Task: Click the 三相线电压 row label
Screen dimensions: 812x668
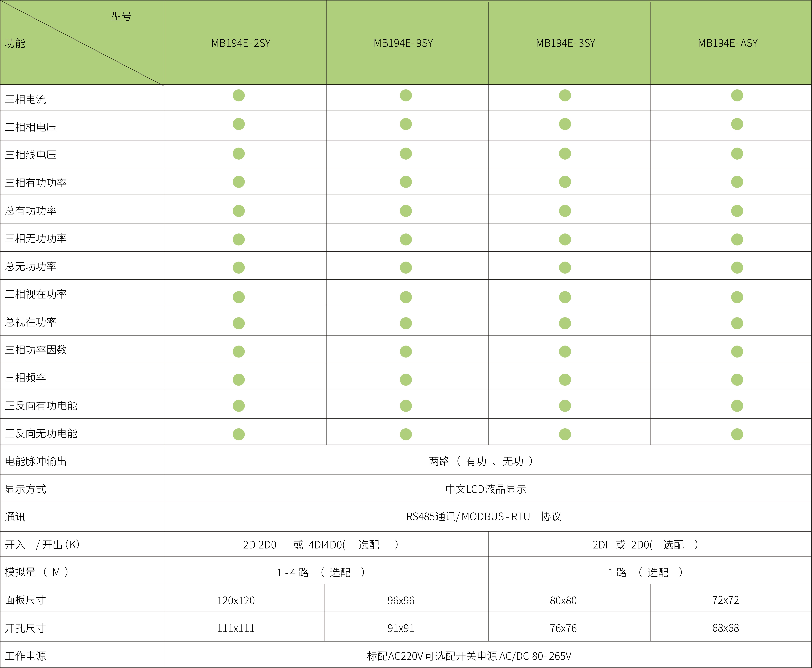Action: (x=31, y=155)
